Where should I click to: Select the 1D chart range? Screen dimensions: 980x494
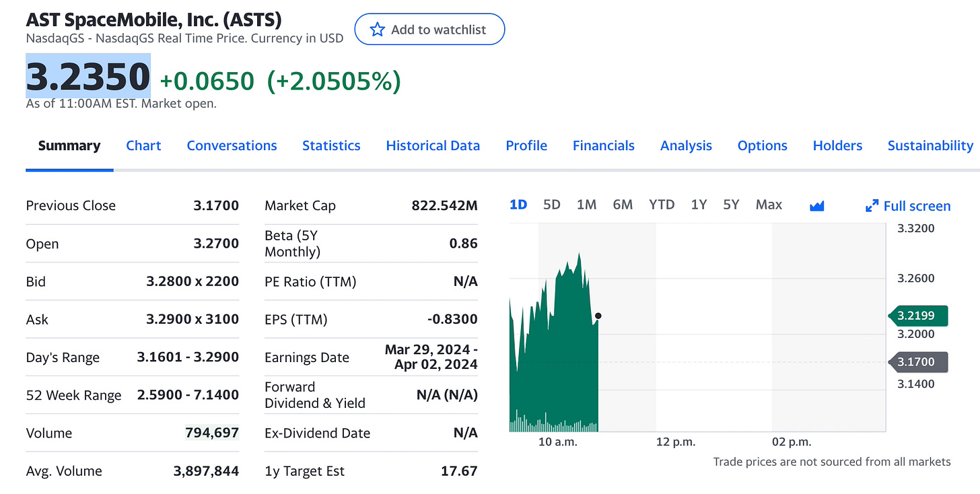[518, 205]
